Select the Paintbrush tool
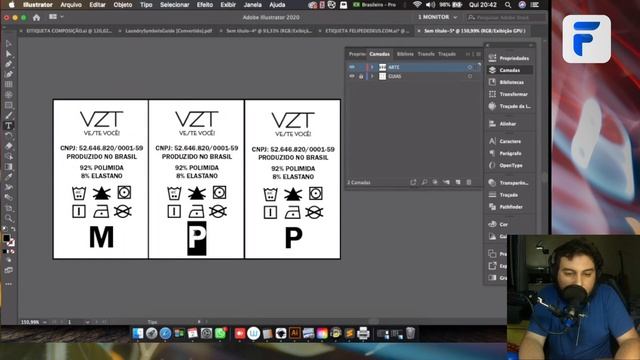 tap(9, 116)
